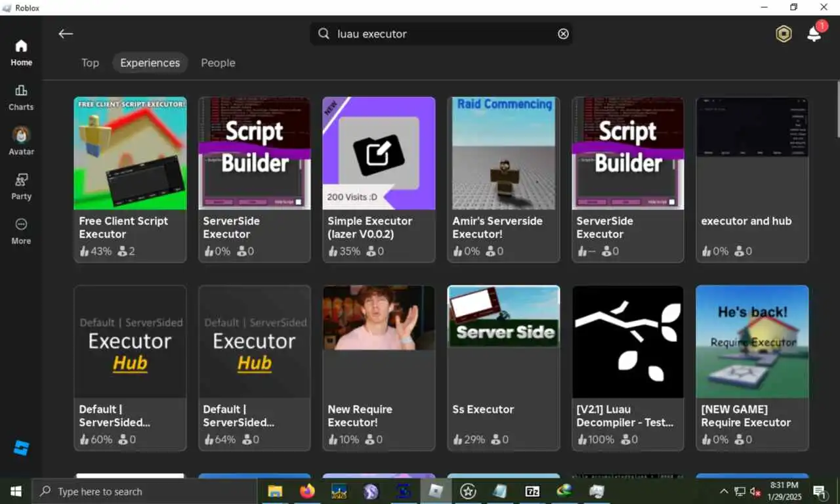The width and height of the screenshot is (840, 504).
Task: Go back with the left arrow
Action: (x=66, y=33)
